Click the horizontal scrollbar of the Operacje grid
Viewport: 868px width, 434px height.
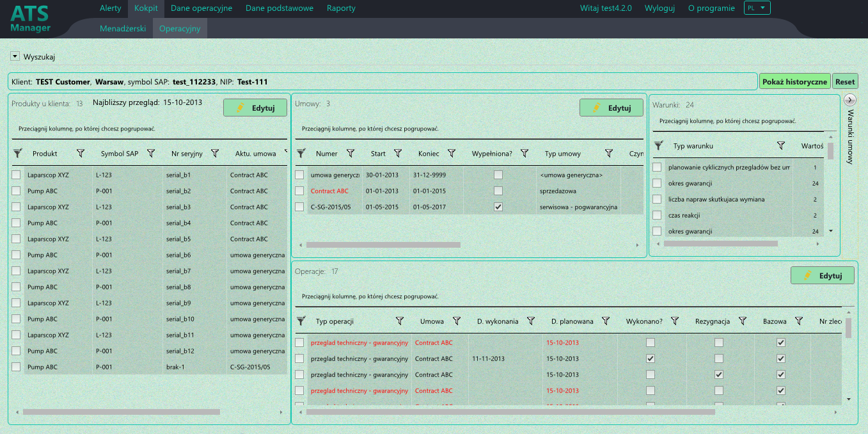tap(510, 412)
